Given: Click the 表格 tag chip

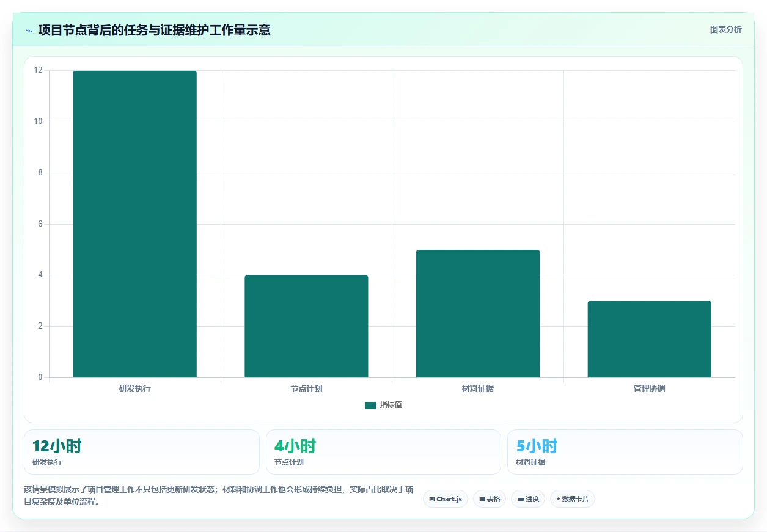Looking at the screenshot, I should tap(490, 499).
